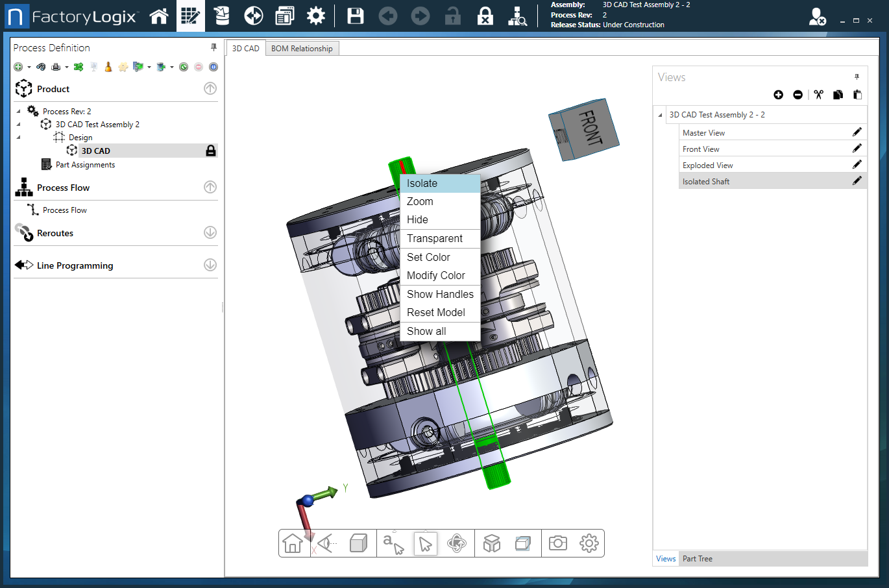This screenshot has width=889, height=588.
Task: Switch to the BOM Relationship tab
Action: pyautogui.click(x=302, y=48)
